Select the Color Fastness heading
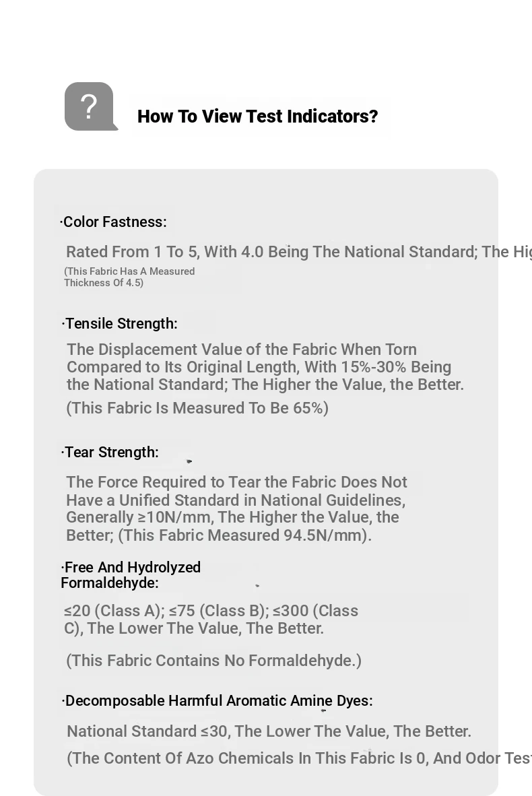 coord(113,222)
